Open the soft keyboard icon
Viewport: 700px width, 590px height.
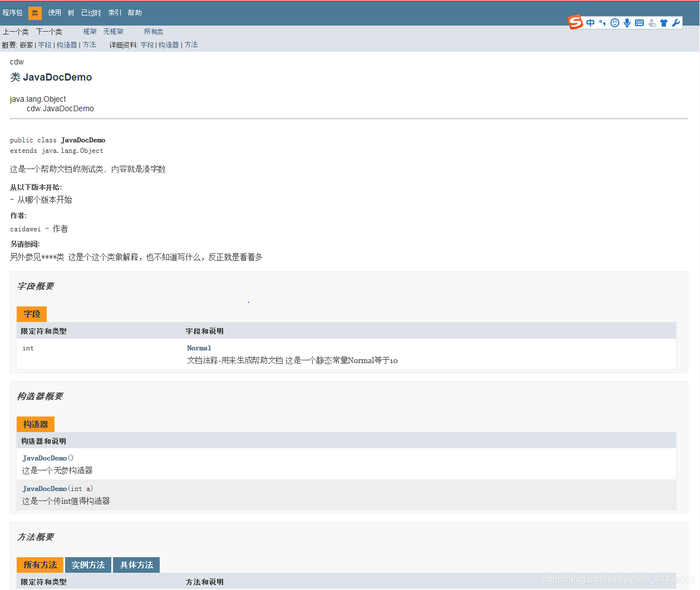coord(639,23)
